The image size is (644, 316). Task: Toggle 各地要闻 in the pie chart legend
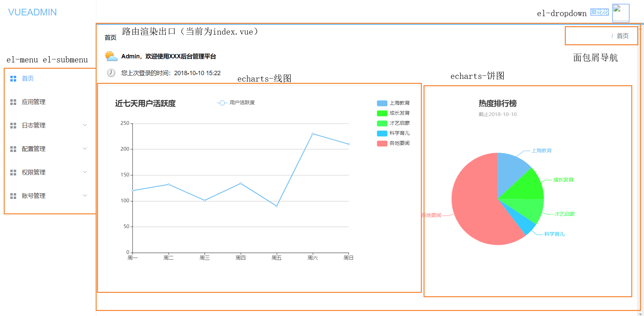pyautogui.click(x=393, y=143)
